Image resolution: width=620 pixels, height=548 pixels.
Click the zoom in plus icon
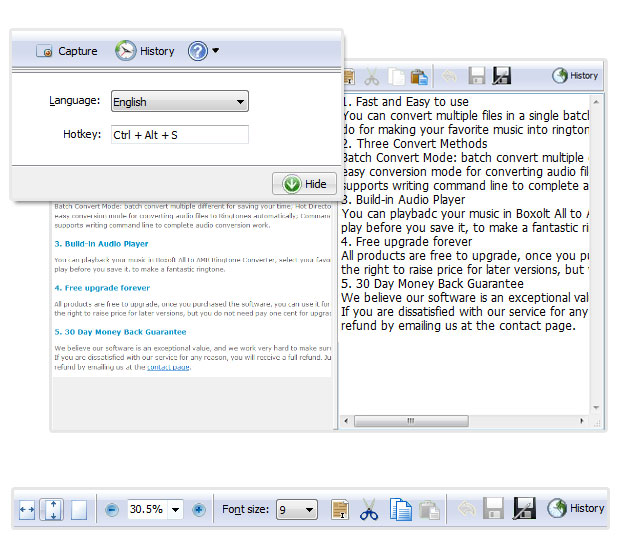pos(199,510)
